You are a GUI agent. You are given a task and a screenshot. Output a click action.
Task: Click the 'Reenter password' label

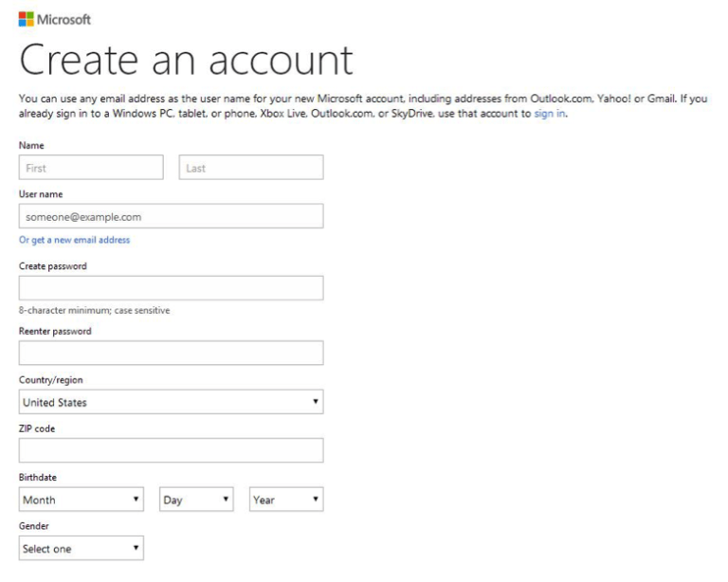(55, 331)
